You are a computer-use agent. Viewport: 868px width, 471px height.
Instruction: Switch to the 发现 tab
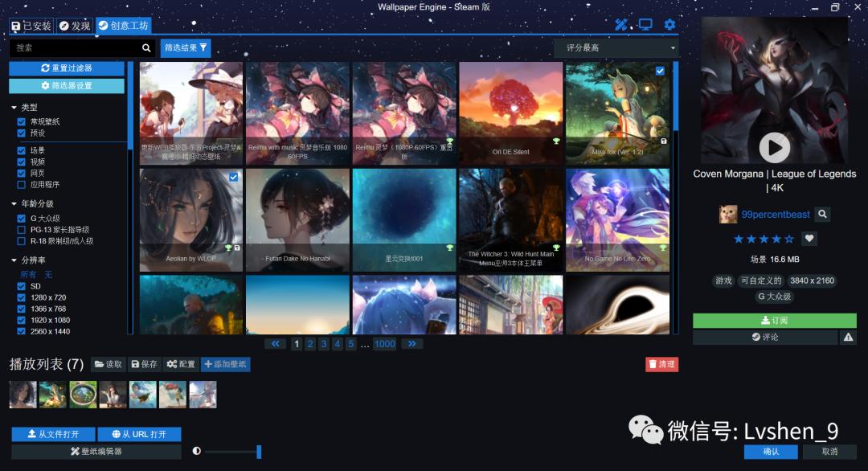click(x=75, y=26)
